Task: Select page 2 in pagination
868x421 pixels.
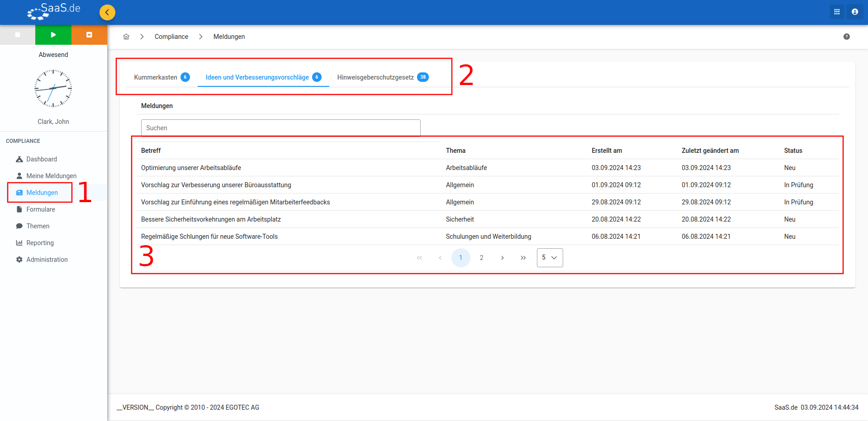Action: click(481, 258)
